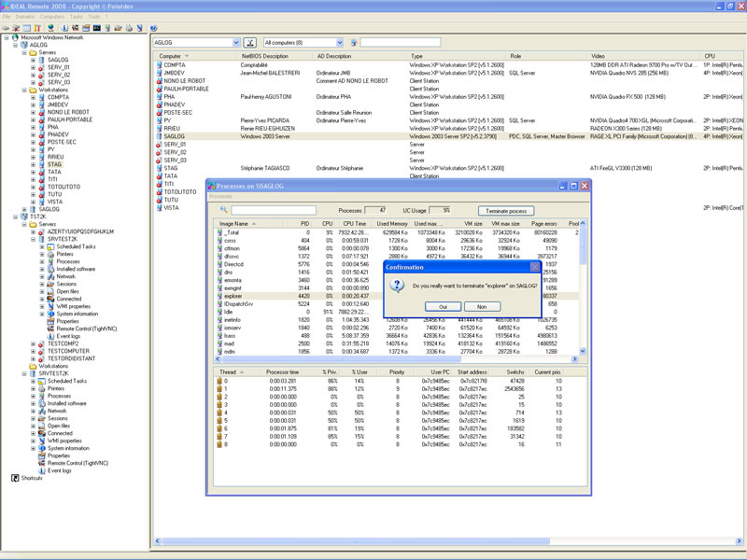Select thread 7 row in thread list
747x560 pixels.
tap(402, 436)
